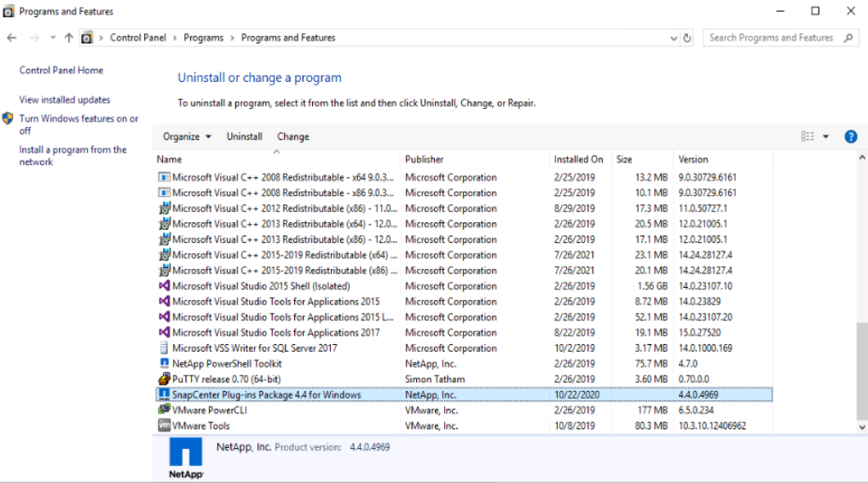This screenshot has width=868, height=483.
Task: Click the Visual Studio 2015 Shell icon
Action: click(x=165, y=286)
